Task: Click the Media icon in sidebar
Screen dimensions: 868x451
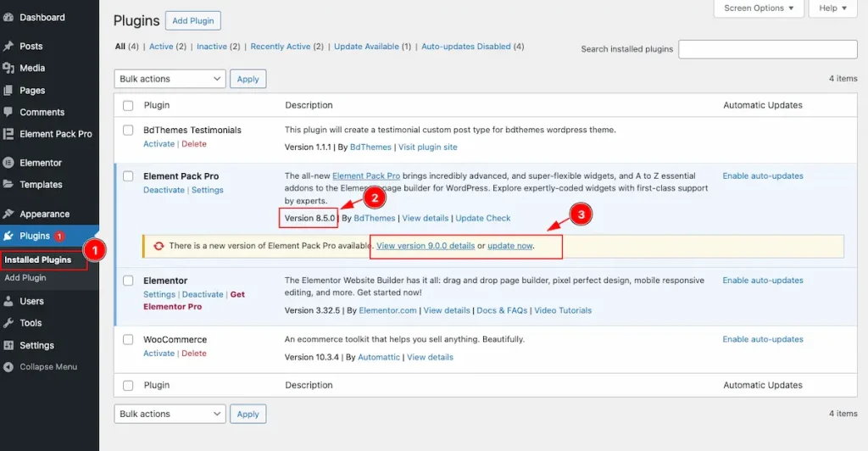Action: (8, 68)
